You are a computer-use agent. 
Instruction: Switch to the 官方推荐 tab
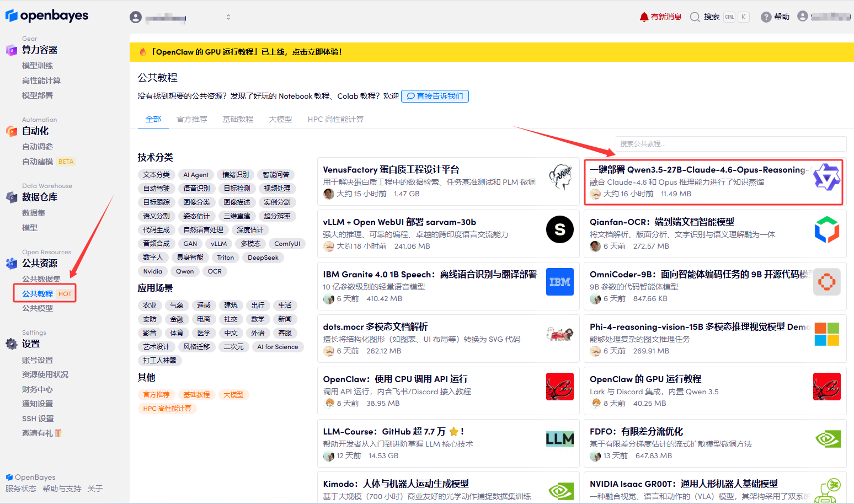click(x=192, y=119)
